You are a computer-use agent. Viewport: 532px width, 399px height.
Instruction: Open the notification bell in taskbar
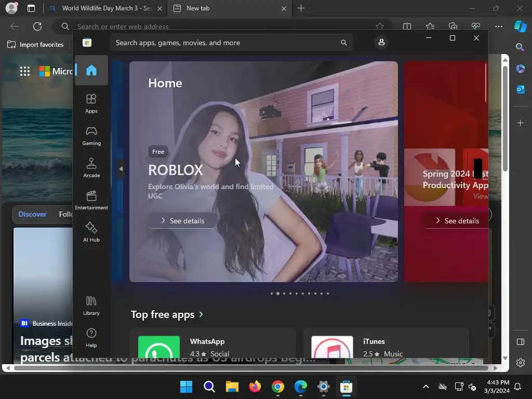[518, 387]
